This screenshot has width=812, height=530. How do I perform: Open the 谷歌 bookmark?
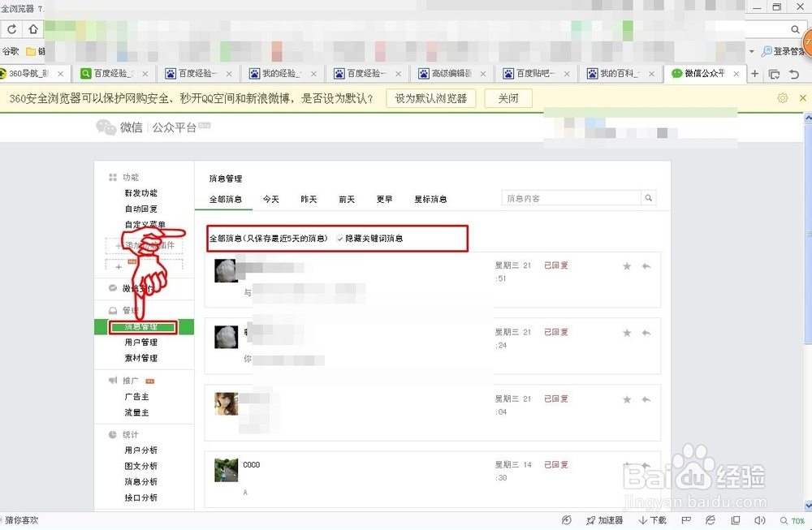(11, 50)
